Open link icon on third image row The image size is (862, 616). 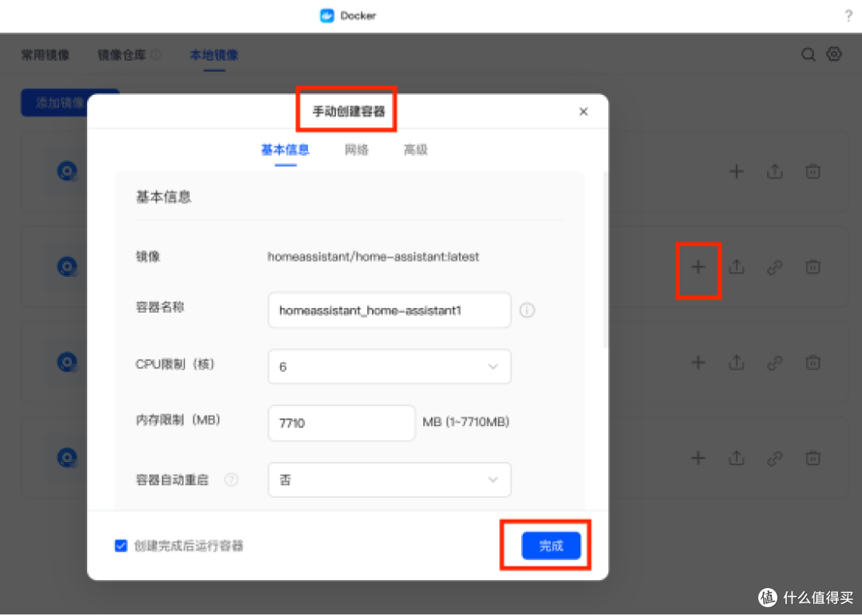point(774,363)
